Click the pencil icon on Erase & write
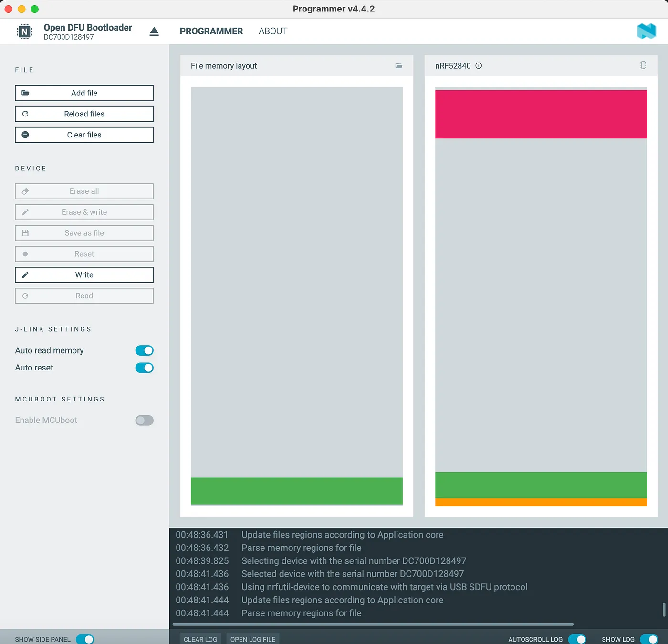668x644 pixels. coord(25,212)
